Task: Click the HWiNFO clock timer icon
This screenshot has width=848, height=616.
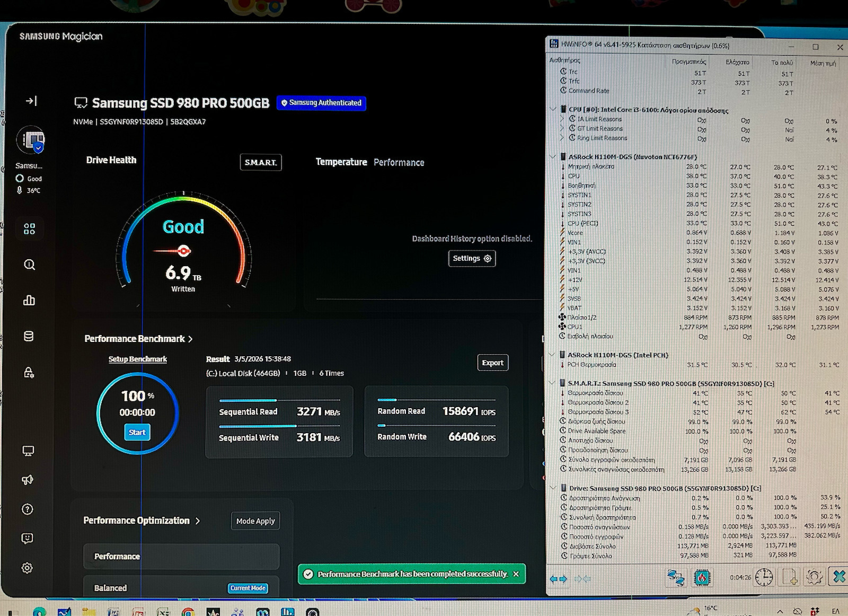Action: (764, 577)
